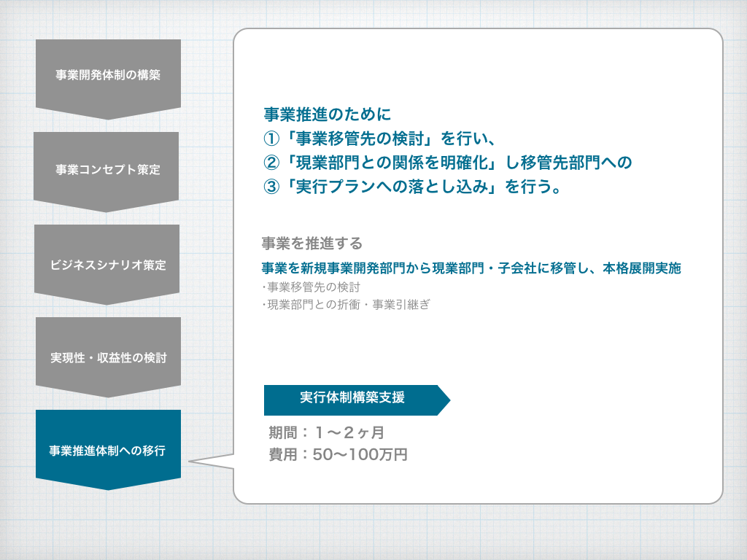The image size is (747, 560).
Task: Click the 実行体制構築支援 arrow banner
Action: [356, 400]
